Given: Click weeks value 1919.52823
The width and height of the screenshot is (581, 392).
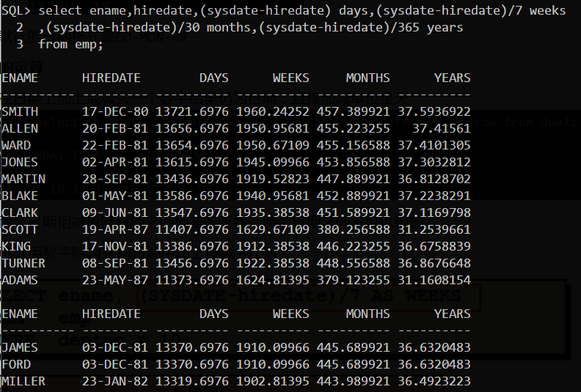Looking at the screenshot, I should pyautogui.click(x=273, y=179).
